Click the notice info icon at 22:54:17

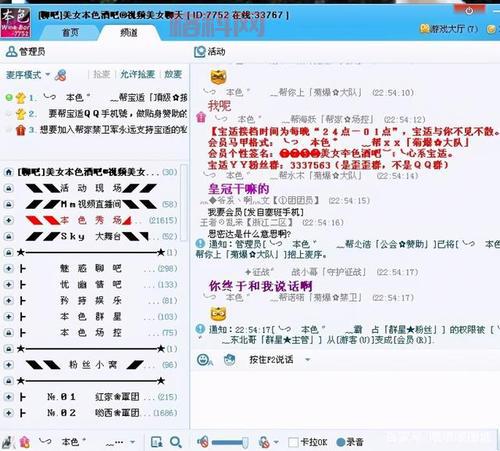pos(200,329)
